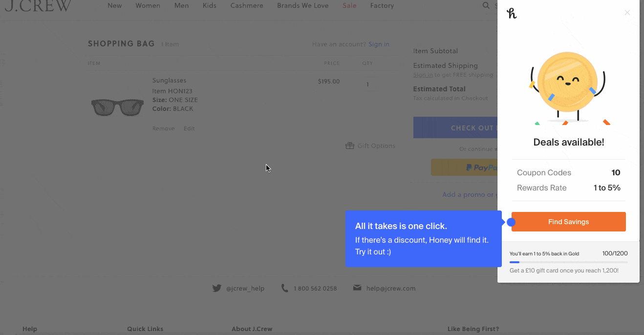The height and width of the screenshot is (335, 644).
Task: Open the Cashmere menu
Action: pos(247,6)
